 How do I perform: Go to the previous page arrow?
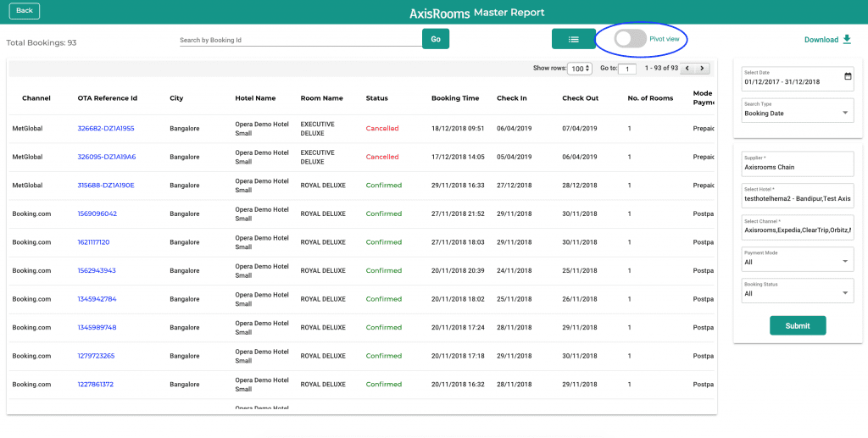pos(687,69)
